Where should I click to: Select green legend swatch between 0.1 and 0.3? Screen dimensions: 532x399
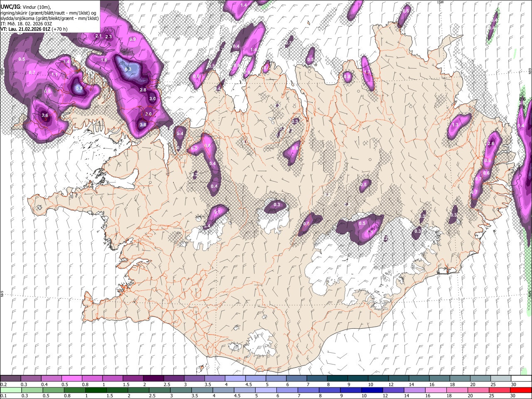(x=11, y=390)
